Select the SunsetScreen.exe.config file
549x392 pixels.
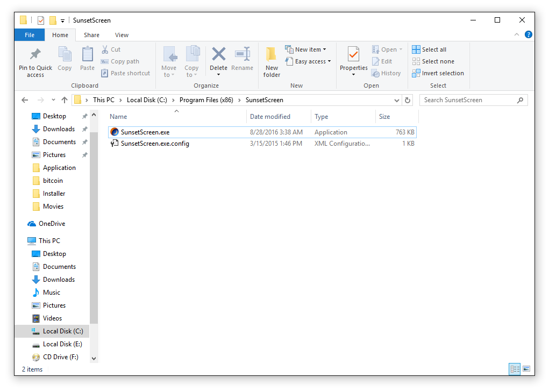262,144
